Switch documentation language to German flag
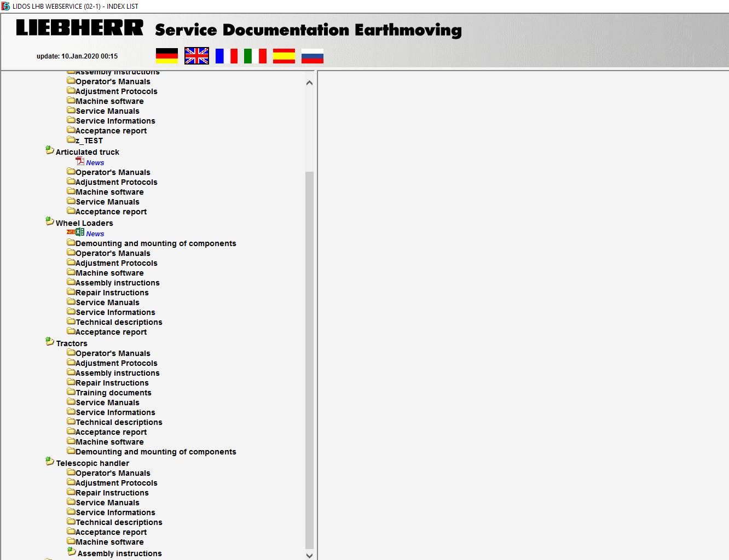Screen dimensions: 729x560 pyautogui.click(x=167, y=55)
